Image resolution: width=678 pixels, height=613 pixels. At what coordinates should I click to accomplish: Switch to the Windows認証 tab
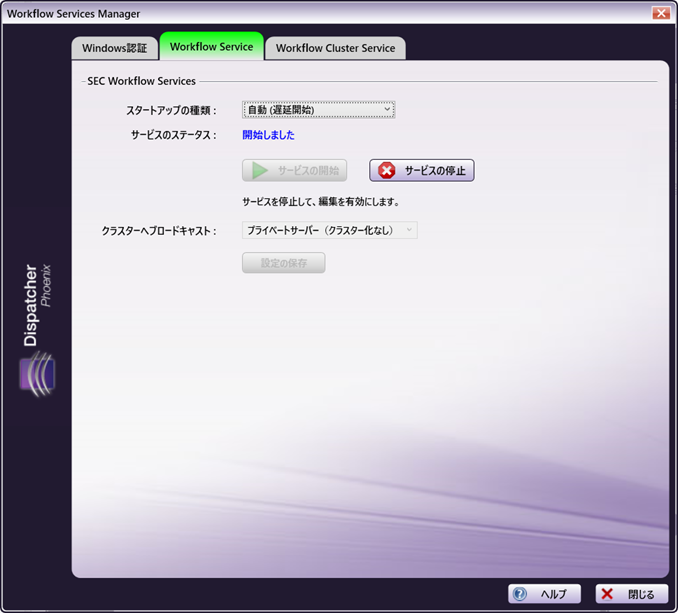coord(115,48)
